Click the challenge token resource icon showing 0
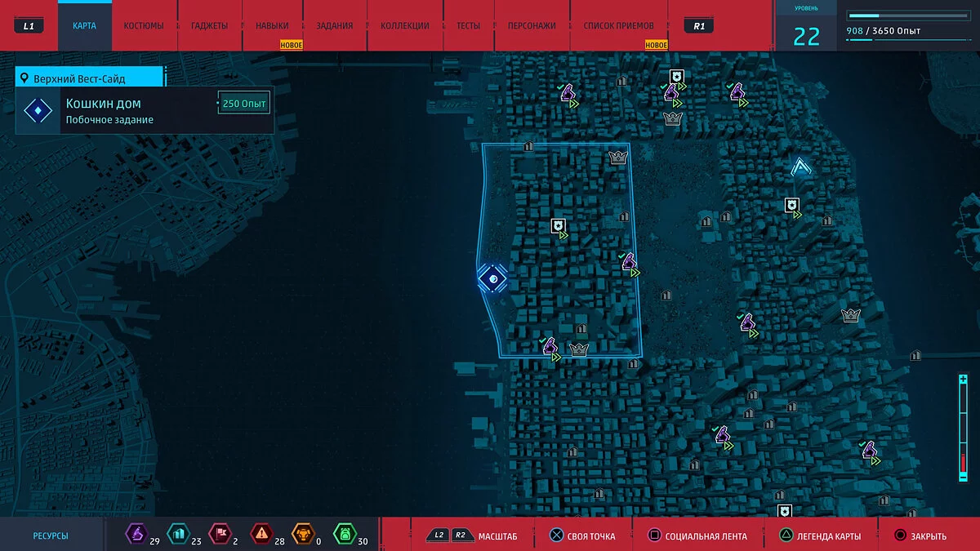Screen dimensions: 980x551 tap(302, 535)
